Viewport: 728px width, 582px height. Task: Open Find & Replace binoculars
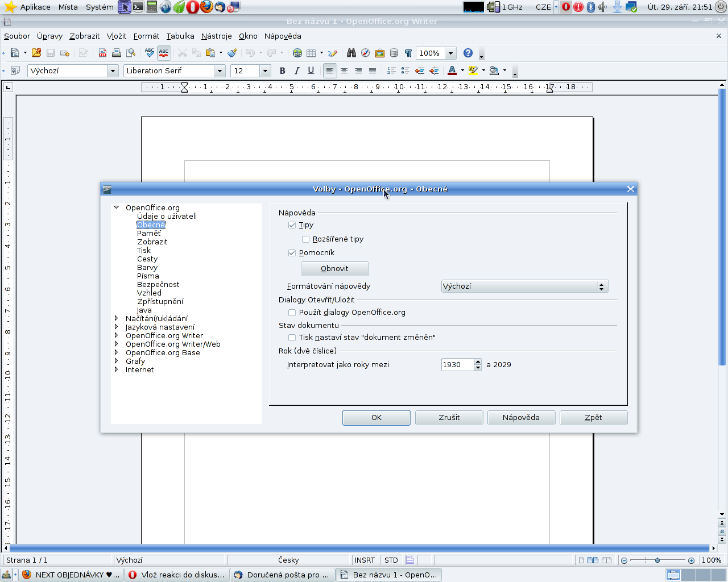(x=351, y=53)
